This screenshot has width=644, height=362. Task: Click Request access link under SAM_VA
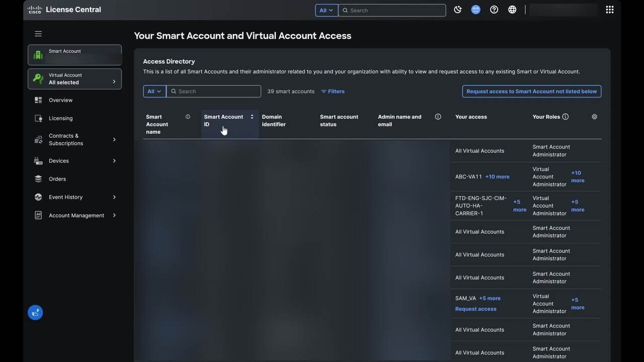click(x=475, y=309)
